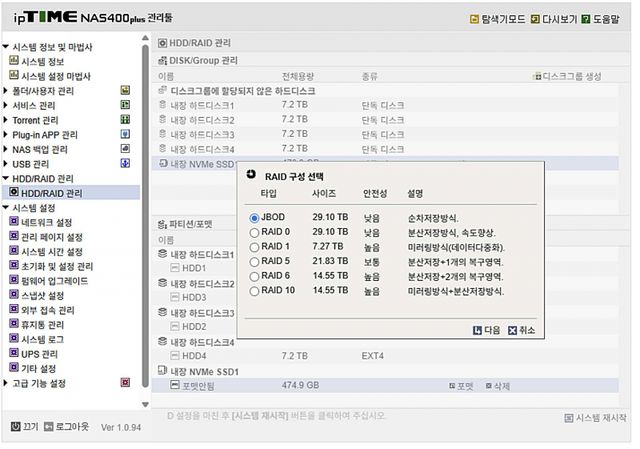The image size is (640, 449).
Task: Click the 끄기 power off icon
Action: coord(15,426)
